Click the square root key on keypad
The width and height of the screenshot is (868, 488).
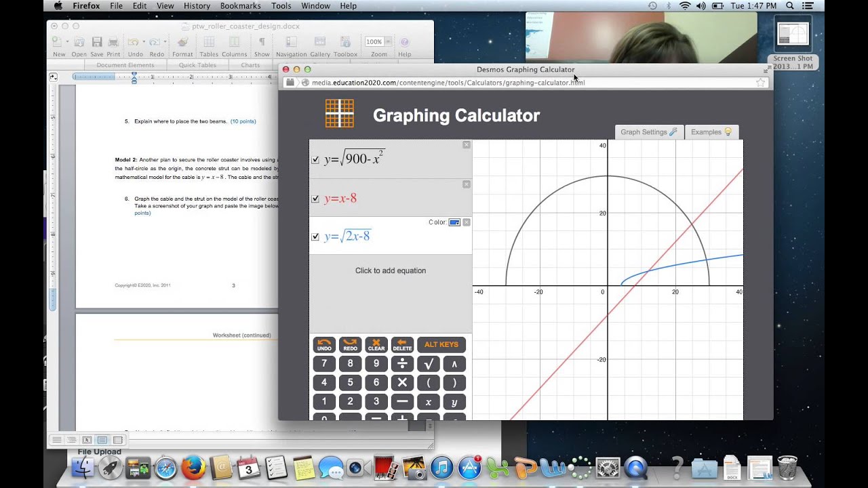click(429, 363)
